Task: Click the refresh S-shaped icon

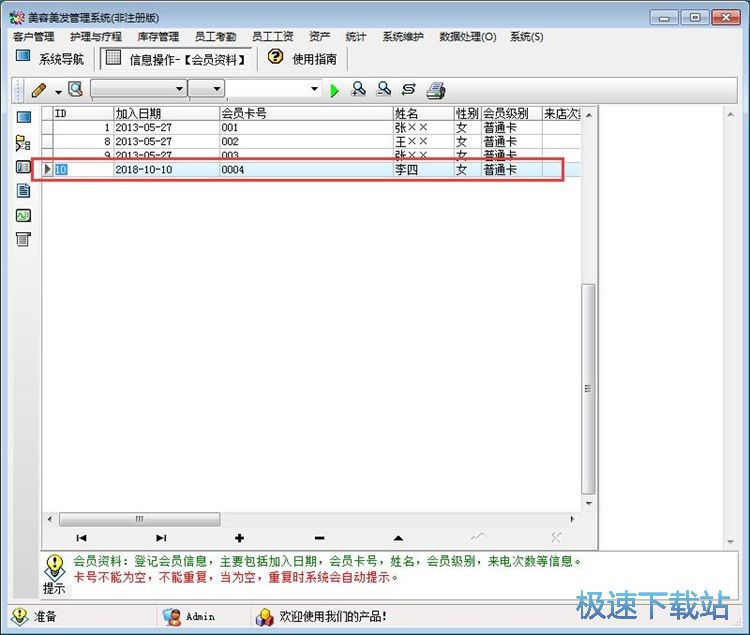Action: point(408,89)
